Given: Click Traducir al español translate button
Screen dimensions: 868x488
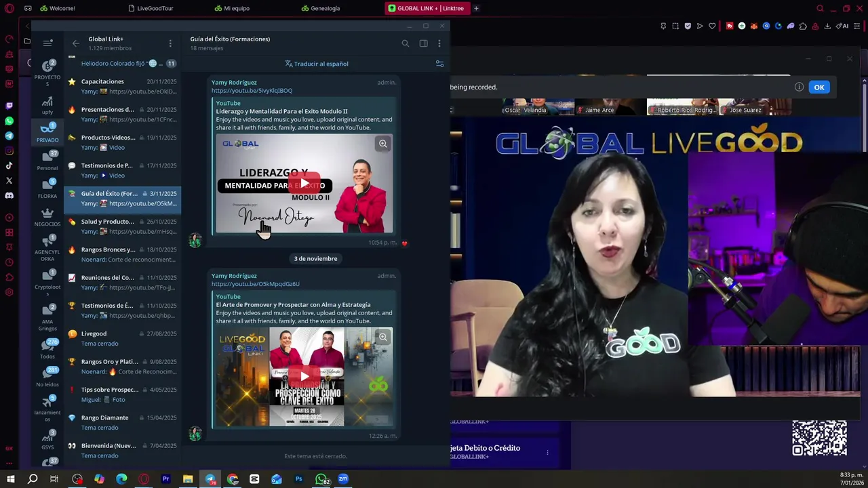Looking at the screenshot, I should point(317,64).
